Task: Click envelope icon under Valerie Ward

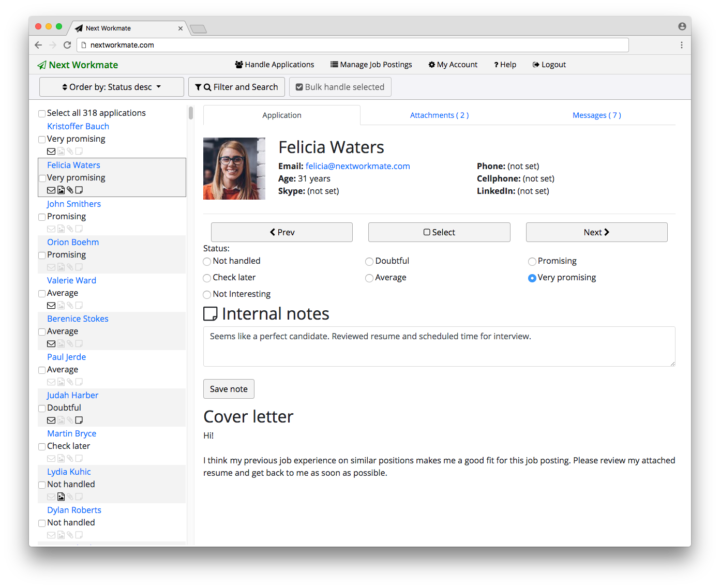Action: [51, 306]
